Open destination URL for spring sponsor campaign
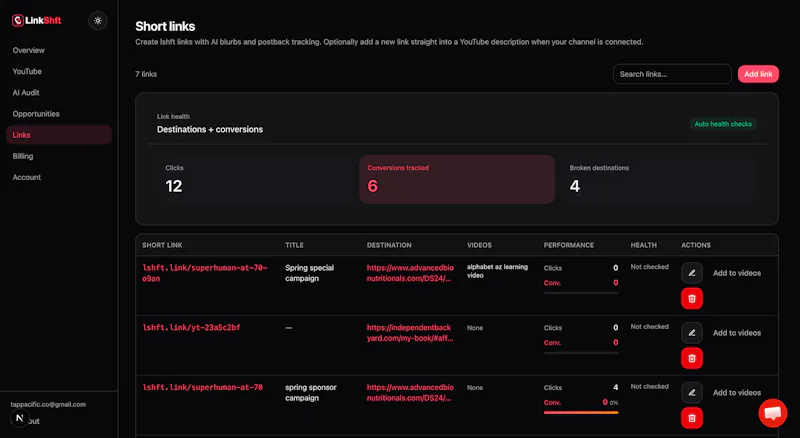Screen dimensions: 800x438 [410, 393]
